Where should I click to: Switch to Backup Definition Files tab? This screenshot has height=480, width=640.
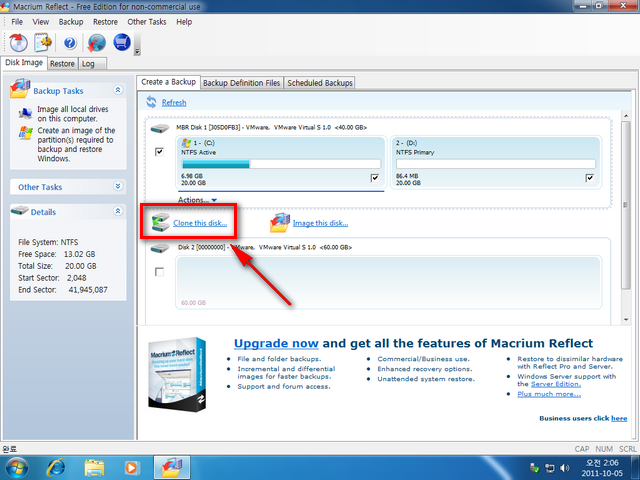[x=242, y=83]
